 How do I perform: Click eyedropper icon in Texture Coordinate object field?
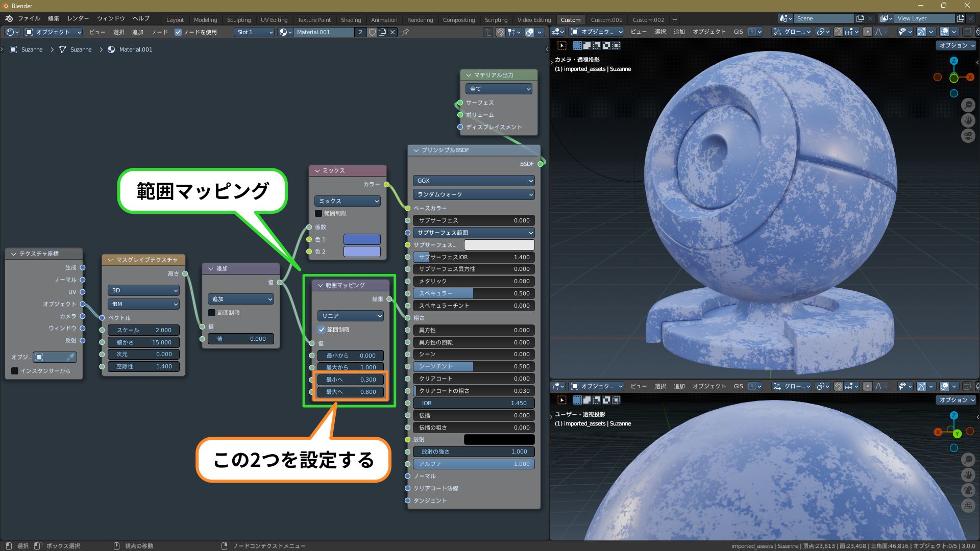(x=71, y=357)
